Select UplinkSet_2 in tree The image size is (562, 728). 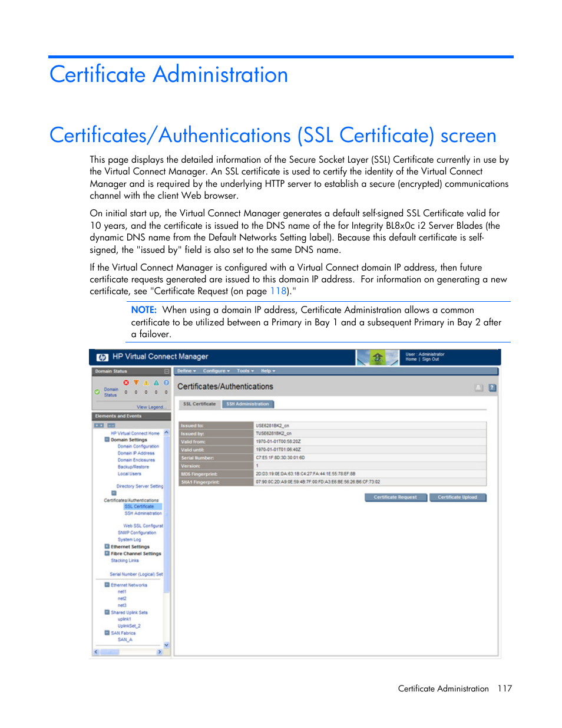pos(129,626)
